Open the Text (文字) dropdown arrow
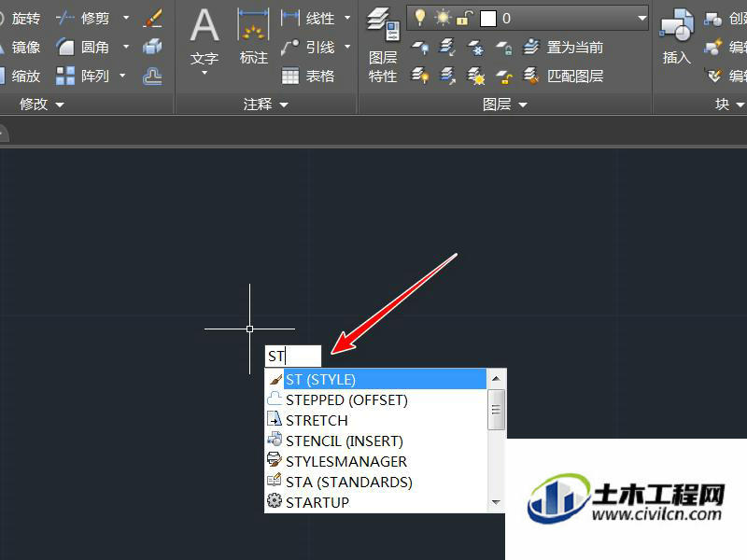Screen dimensions: 747x560 click(x=204, y=73)
